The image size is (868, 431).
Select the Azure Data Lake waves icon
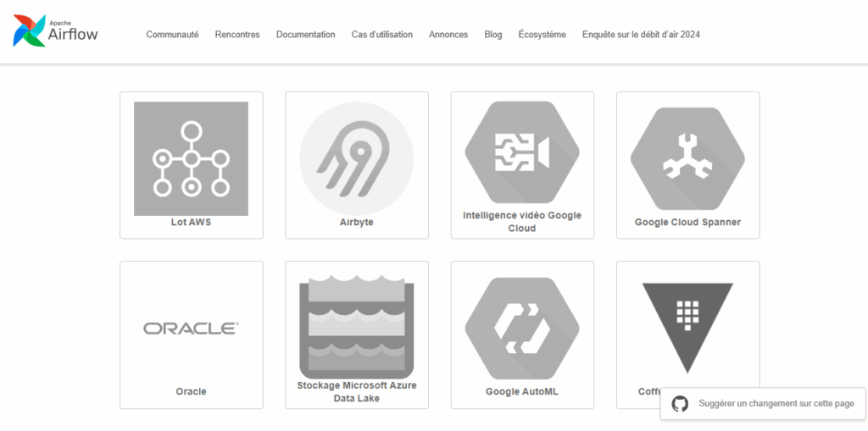[357, 325]
